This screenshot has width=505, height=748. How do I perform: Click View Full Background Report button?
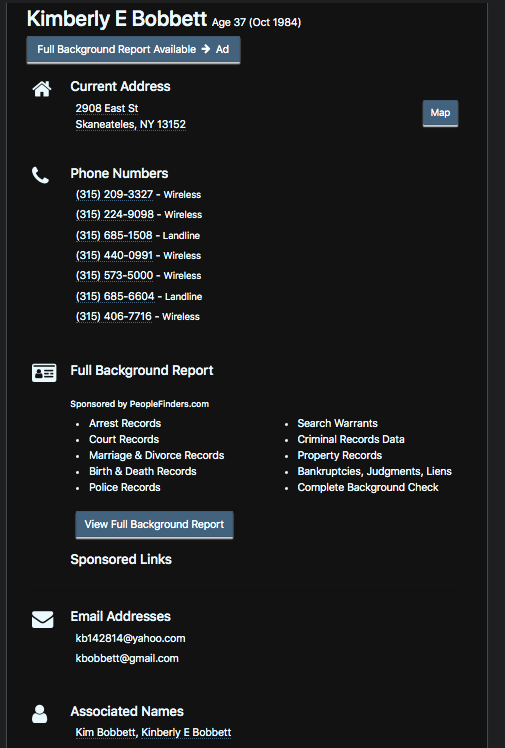click(155, 525)
